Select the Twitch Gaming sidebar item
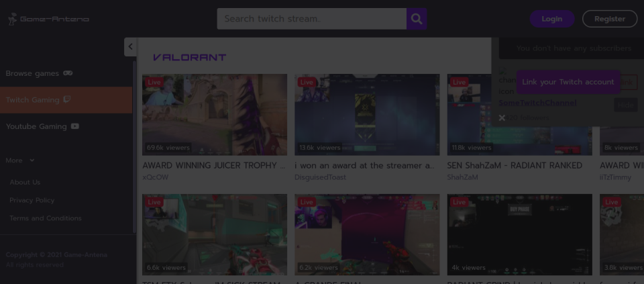Screen dimensions: 644x284 pos(66,100)
